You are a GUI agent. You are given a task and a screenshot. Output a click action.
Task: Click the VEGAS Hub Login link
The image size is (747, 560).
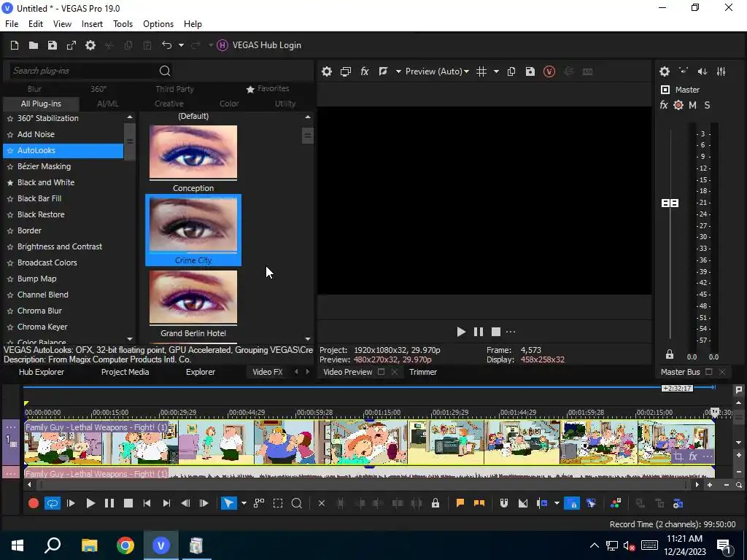[267, 45]
